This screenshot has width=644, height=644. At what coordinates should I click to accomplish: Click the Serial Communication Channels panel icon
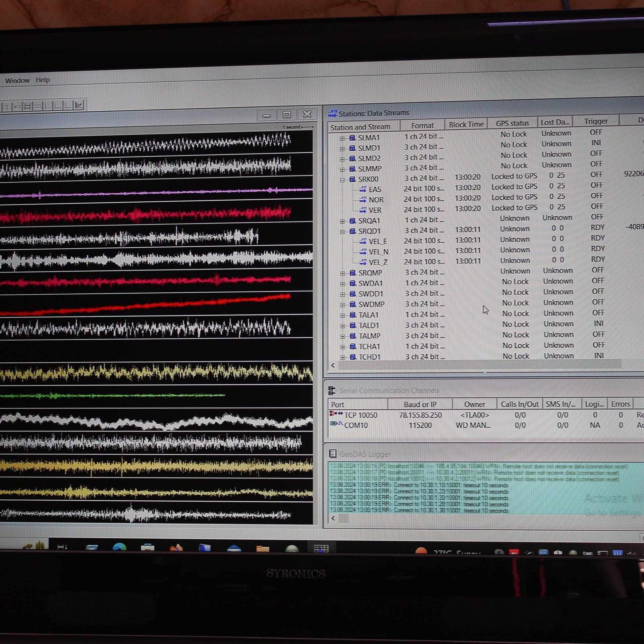[331, 390]
